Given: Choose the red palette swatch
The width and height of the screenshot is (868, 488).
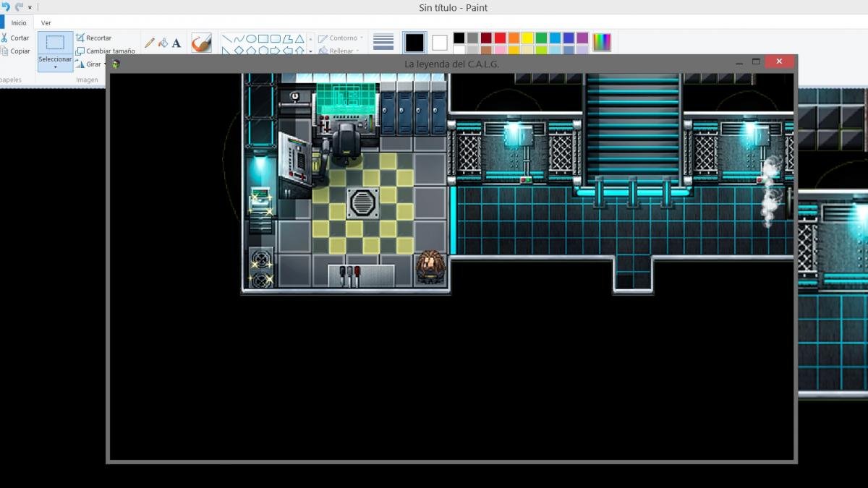Looking at the screenshot, I should [x=500, y=38].
